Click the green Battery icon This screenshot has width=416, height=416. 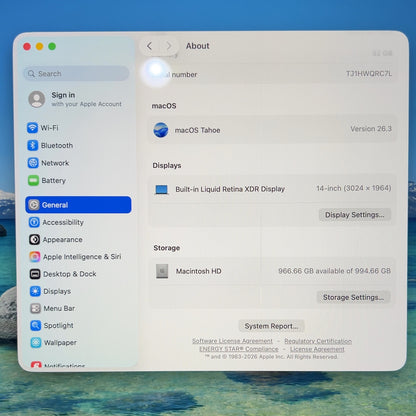coord(33,180)
